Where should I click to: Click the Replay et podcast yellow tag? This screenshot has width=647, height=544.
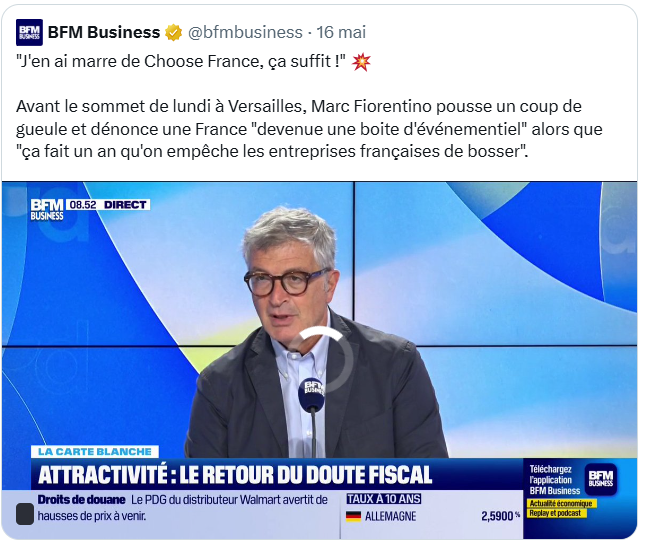555,513
